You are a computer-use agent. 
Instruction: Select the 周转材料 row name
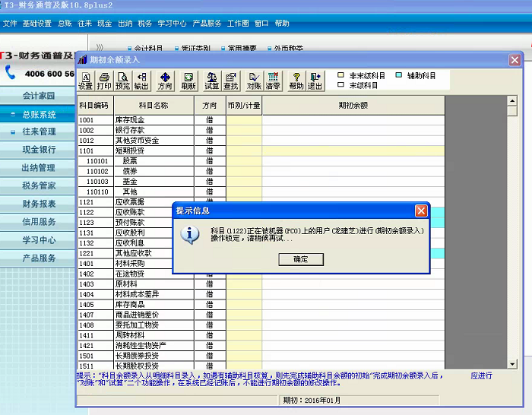point(130,335)
